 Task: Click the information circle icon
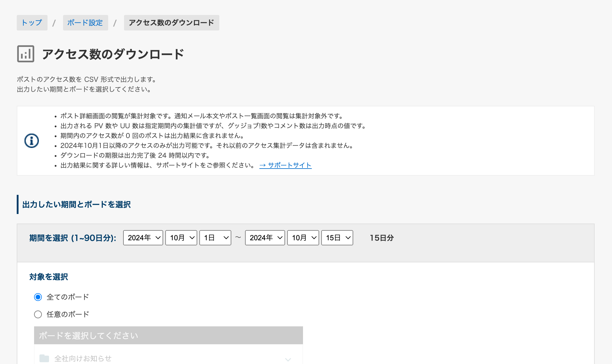click(32, 141)
